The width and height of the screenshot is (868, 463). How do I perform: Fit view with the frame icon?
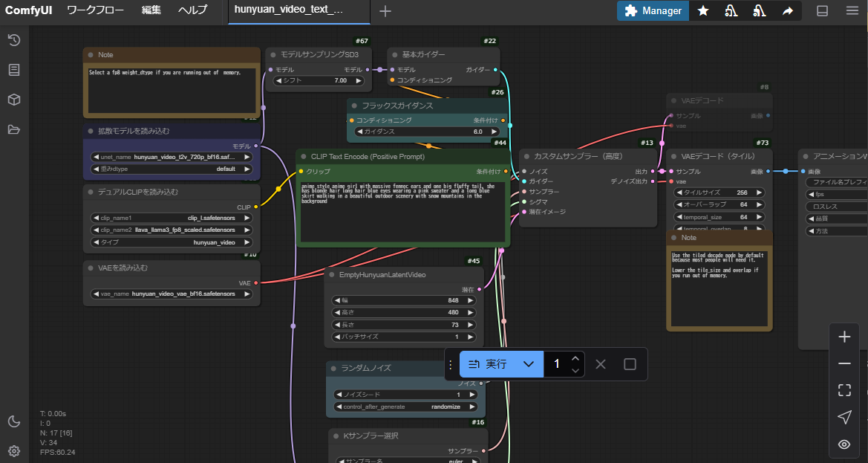coord(844,390)
